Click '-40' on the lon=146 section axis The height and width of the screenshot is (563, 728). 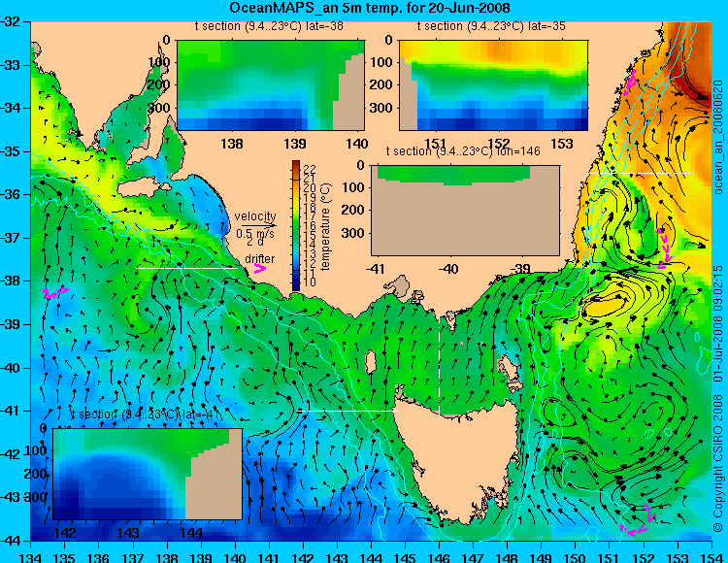click(x=448, y=269)
